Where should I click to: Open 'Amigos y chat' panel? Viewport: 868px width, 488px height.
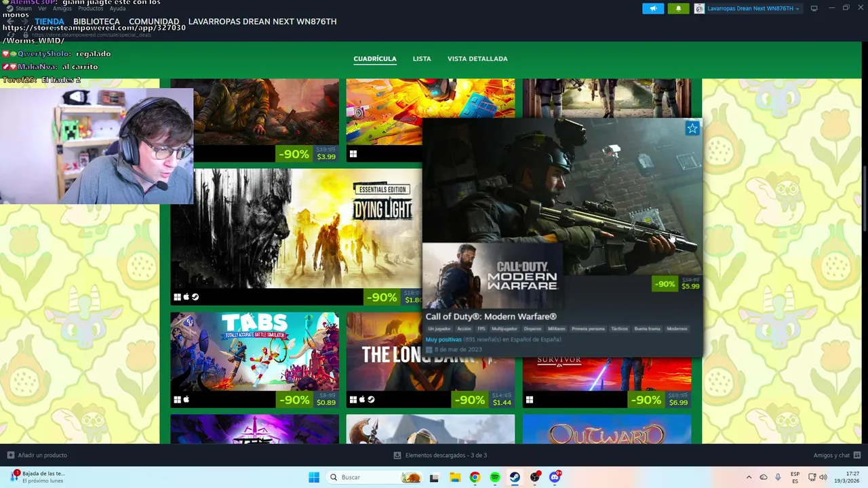click(837, 455)
